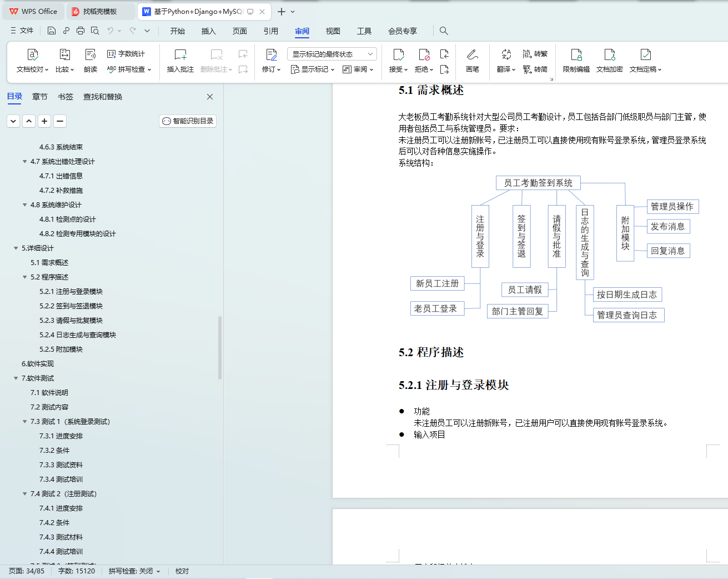Switch to the 找稻壳模板 tab
This screenshot has width=728, height=579.
[x=100, y=12]
